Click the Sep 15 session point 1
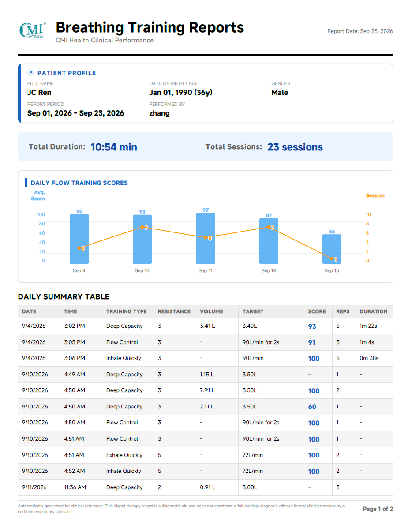The image size is (412, 532). (x=332, y=259)
